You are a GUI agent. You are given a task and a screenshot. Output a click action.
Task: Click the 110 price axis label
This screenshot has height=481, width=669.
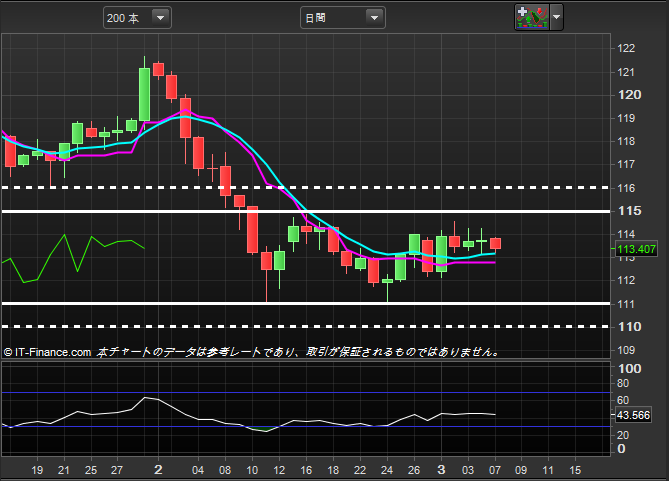(629, 327)
